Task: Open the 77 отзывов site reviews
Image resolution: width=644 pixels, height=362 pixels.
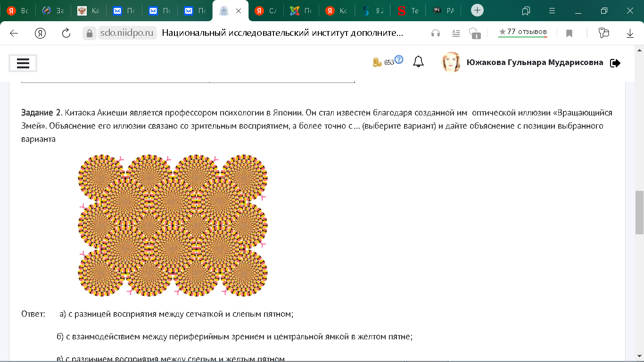Action: click(523, 32)
